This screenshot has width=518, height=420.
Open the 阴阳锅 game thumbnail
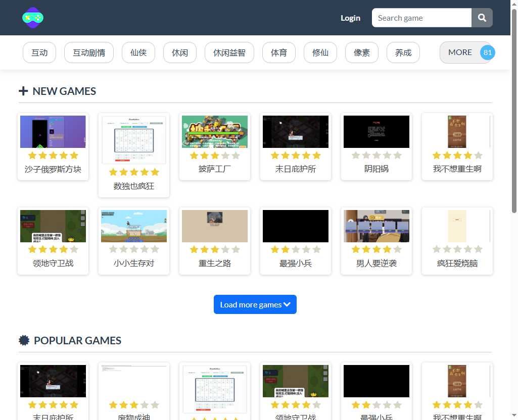click(376, 132)
